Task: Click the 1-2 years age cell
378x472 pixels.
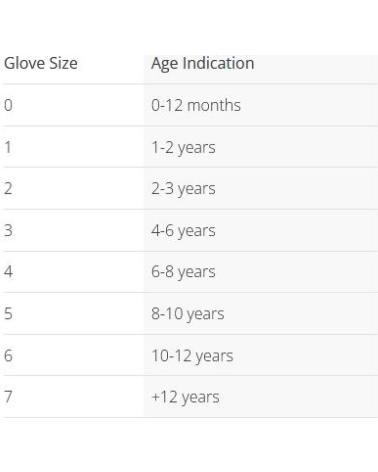Action: (x=183, y=148)
